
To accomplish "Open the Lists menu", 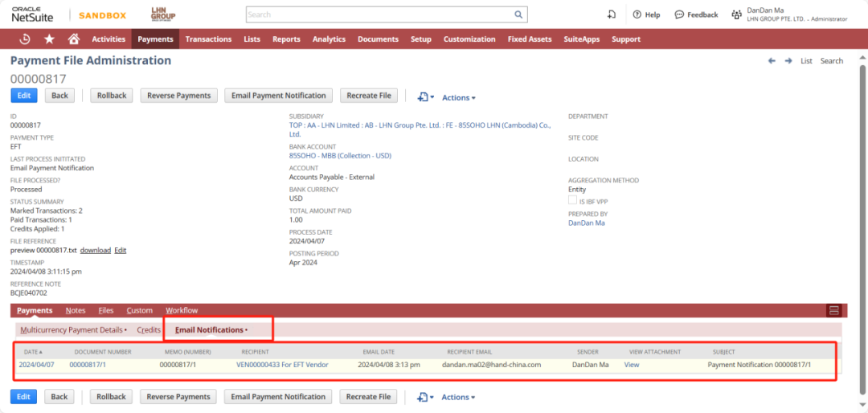I will click(x=252, y=39).
